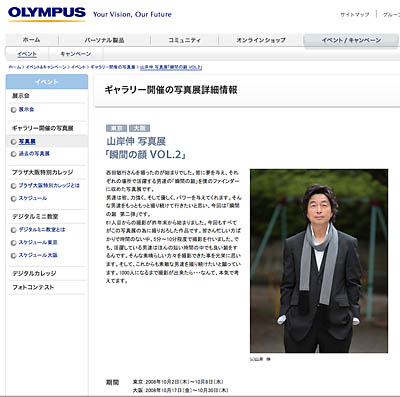The image size is (400, 397).
Task: Open the イベント/キャンペーン navigation tab
Action: pos(351,40)
